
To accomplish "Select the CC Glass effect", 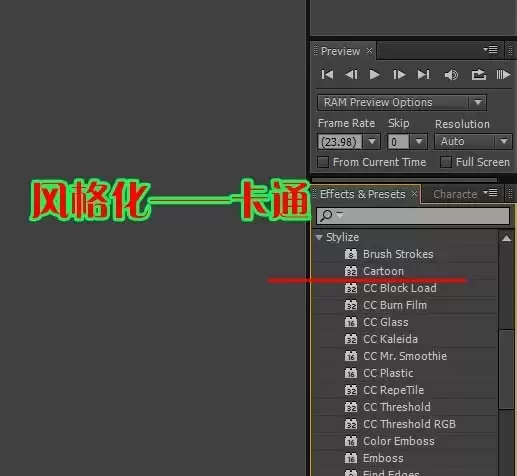I will pyautogui.click(x=386, y=322).
